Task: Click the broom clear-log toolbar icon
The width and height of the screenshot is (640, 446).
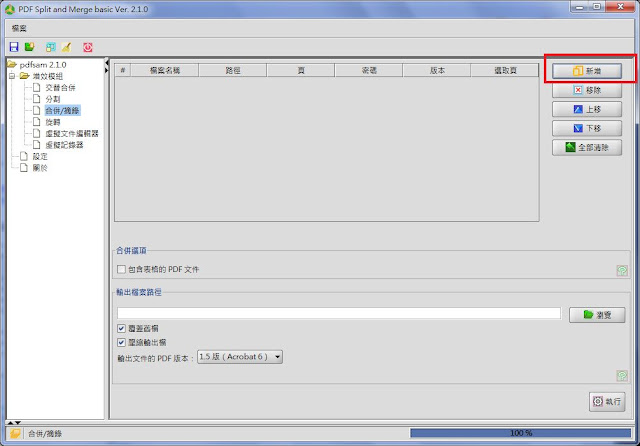Action: 67,47
